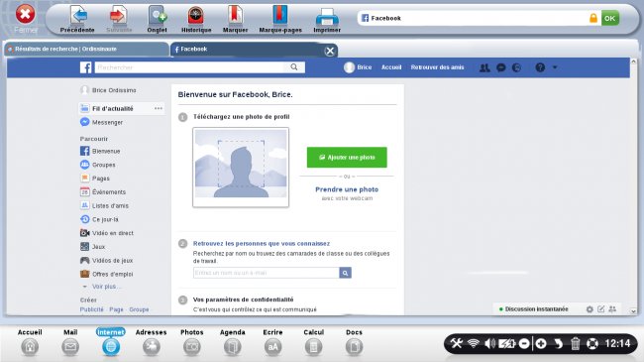The image size is (644, 362).
Task: Open Ecrire in the bottom dock
Action: 272,342
